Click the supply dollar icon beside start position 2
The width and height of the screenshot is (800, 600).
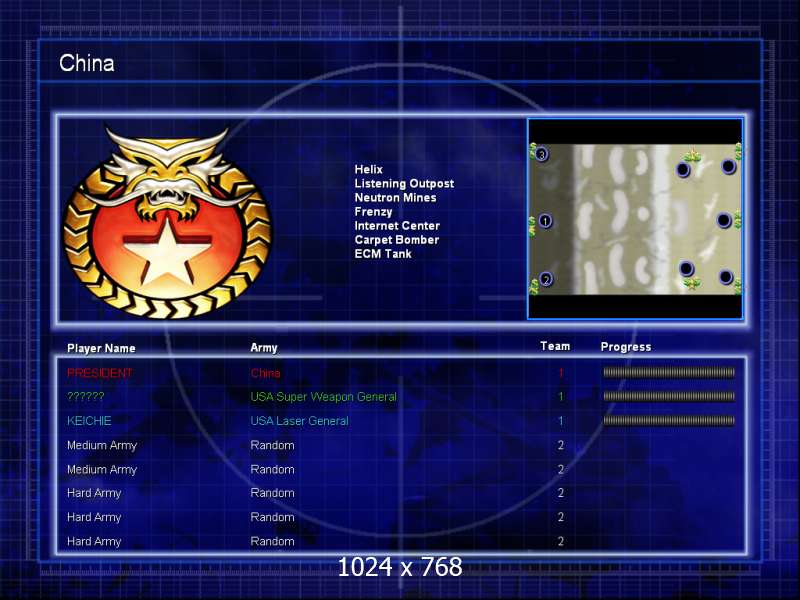click(534, 287)
